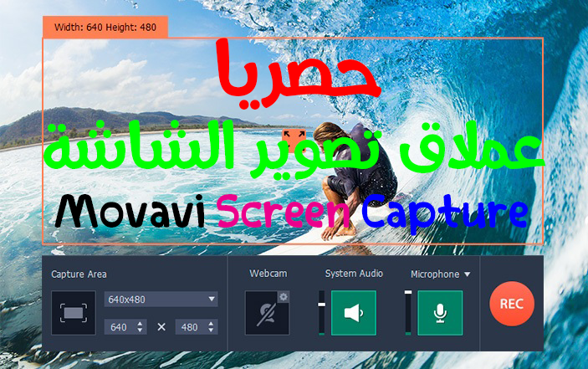Click the Capture Area label

(x=79, y=274)
